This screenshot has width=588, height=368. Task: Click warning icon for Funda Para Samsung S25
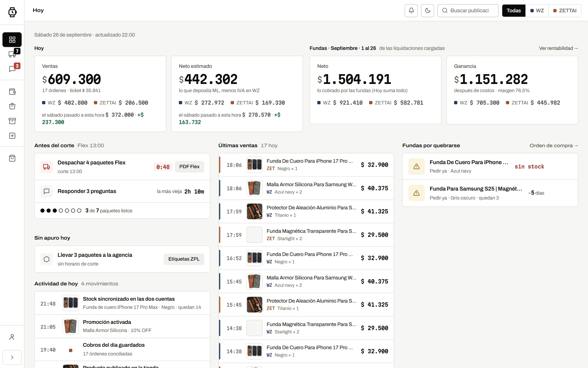[416, 193]
